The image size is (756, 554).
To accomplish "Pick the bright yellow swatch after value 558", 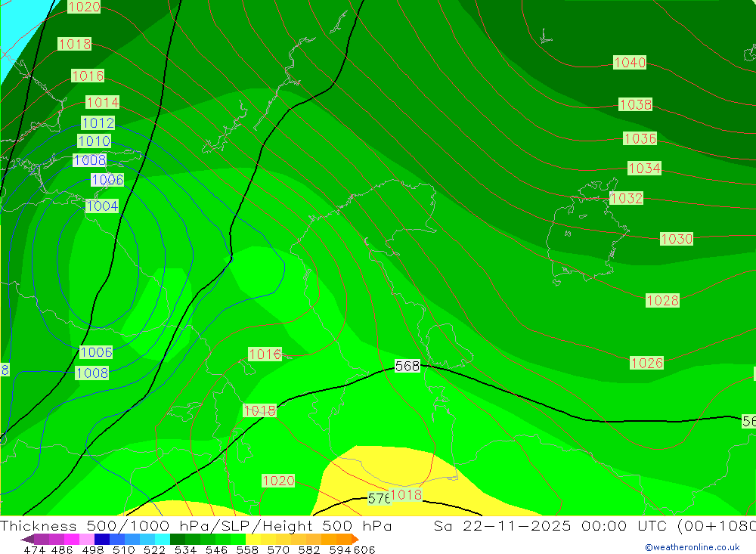I will (253, 539).
